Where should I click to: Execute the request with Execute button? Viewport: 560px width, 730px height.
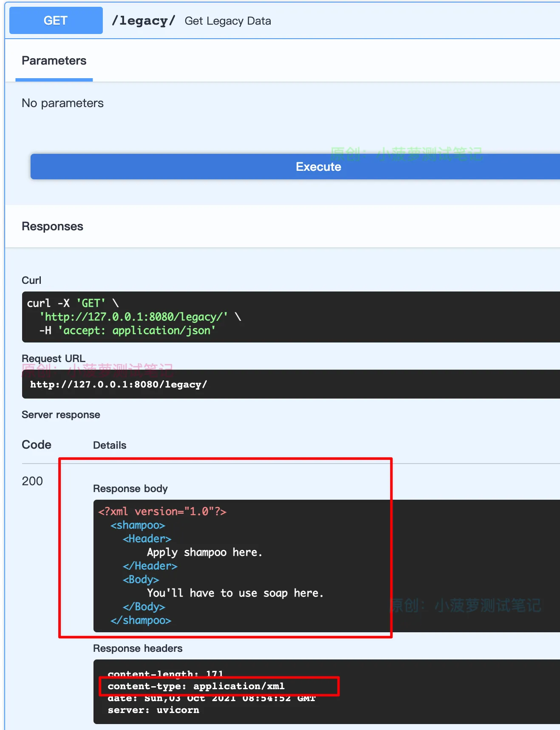click(295, 167)
